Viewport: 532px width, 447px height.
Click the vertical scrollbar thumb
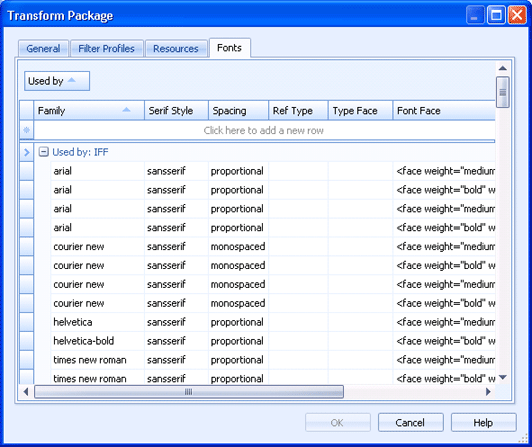point(503,92)
